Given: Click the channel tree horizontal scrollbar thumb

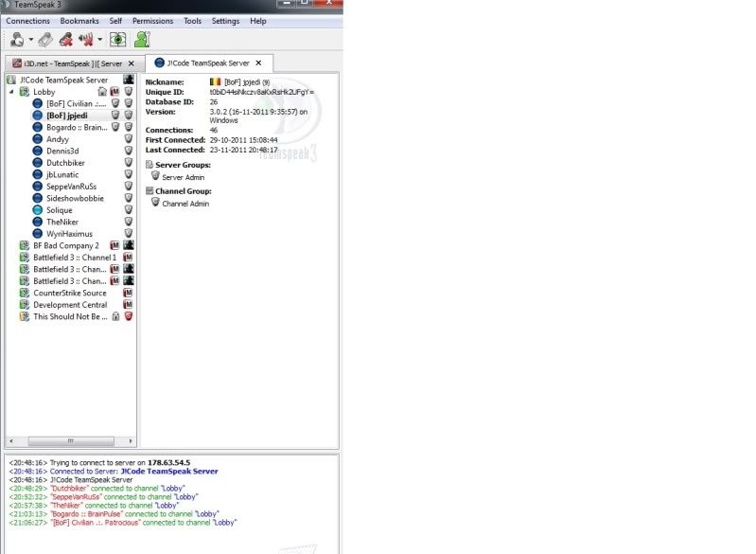Looking at the screenshot, I should click(71, 441).
